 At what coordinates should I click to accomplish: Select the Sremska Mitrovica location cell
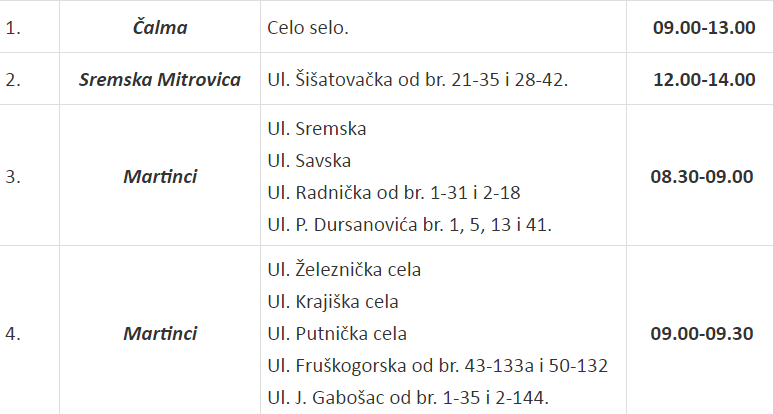160,79
